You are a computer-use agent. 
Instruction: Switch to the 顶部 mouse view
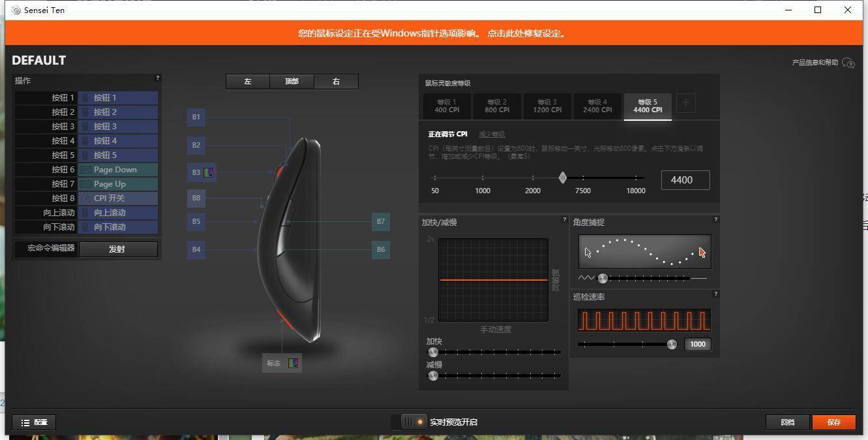[292, 82]
